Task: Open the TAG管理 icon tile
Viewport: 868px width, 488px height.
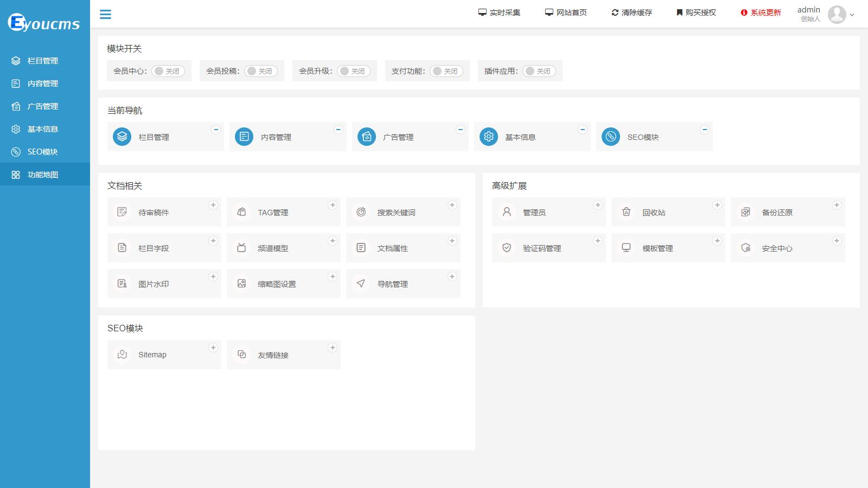Action: pyautogui.click(x=242, y=212)
